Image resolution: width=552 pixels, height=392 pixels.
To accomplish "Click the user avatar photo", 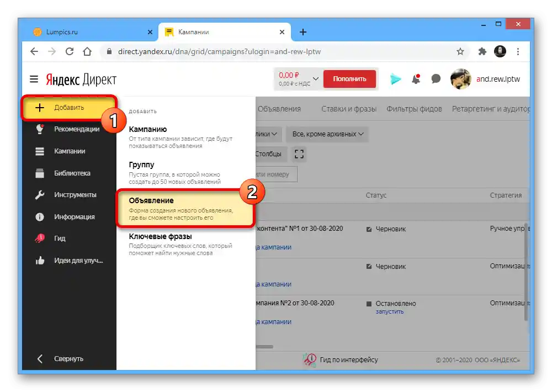I will tap(460, 79).
